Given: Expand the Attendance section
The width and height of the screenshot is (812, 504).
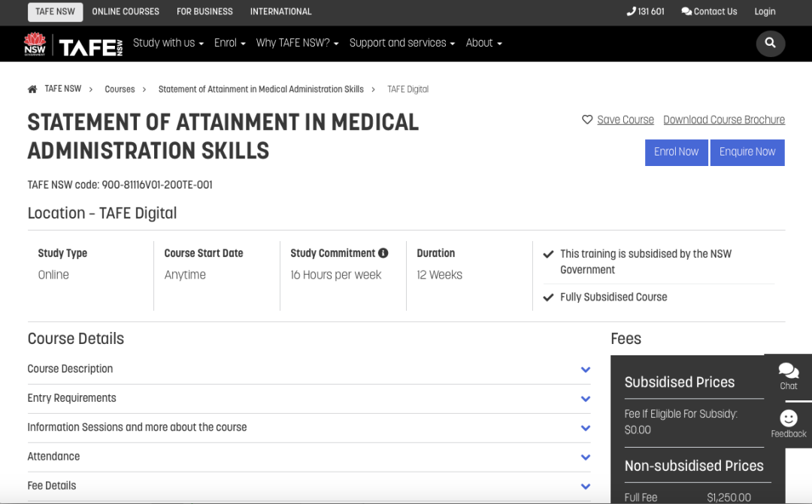Looking at the screenshot, I should point(309,457).
